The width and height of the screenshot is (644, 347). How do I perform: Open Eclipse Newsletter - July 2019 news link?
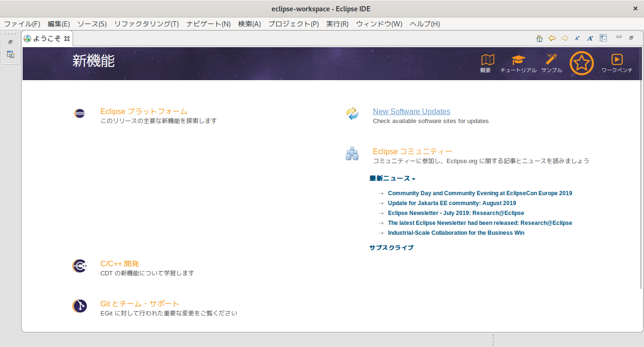pyautogui.click(x=456, y=213)
